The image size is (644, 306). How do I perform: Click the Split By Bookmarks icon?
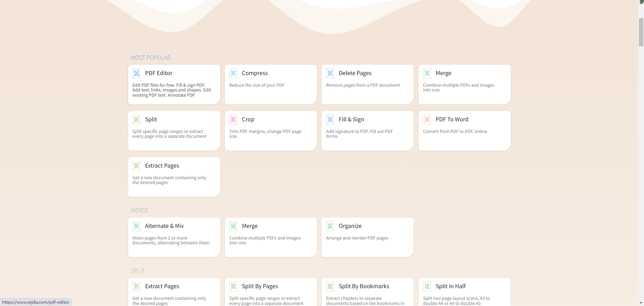click(x=330, y=286)
